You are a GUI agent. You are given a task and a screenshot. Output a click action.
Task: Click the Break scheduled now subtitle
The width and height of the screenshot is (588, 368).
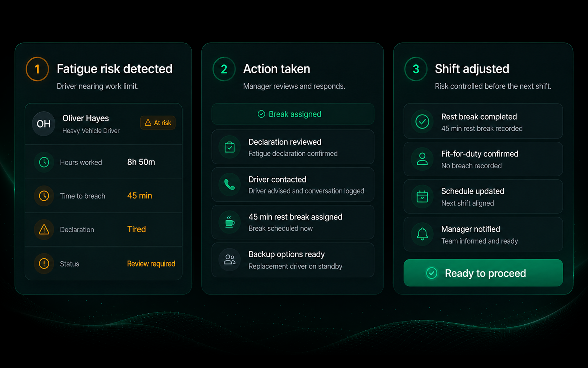[280, 228]
